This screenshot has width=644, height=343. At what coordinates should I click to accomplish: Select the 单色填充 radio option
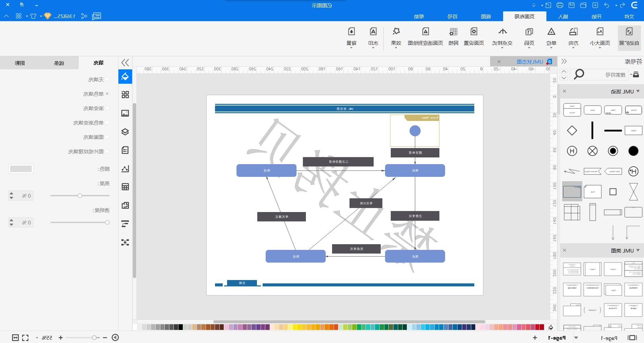click(107, 94)
